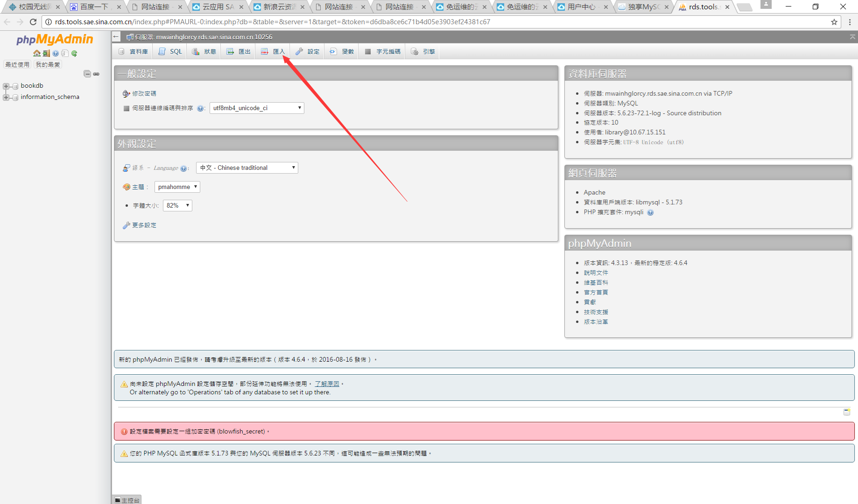
Task: Click the phpMyAdmin logo
Action: 55,40
